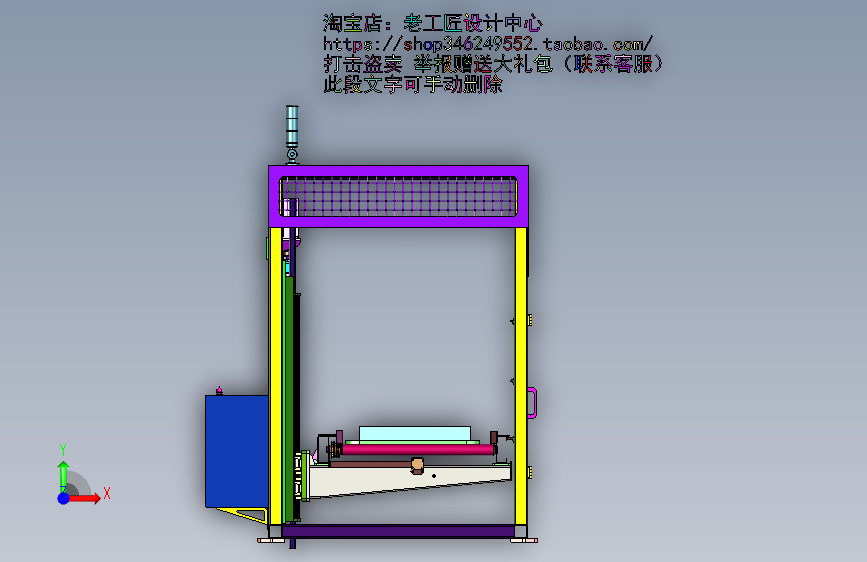Select the yellow triangular bracket under blue cabinet
Viewport: 867px width, 562px height.
pos(244,515)
